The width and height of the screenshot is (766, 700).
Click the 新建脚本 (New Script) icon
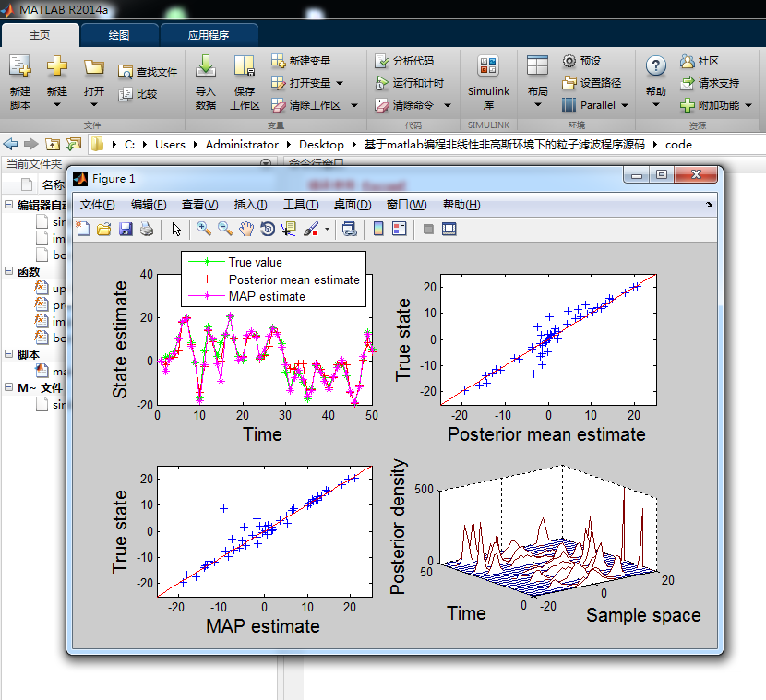[x=20, y=65]
